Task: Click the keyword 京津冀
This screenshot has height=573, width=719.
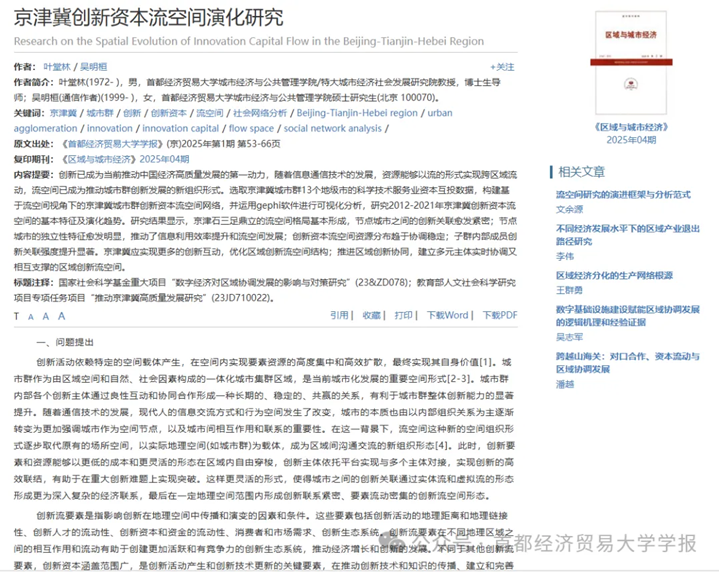Action: point(64,114)
